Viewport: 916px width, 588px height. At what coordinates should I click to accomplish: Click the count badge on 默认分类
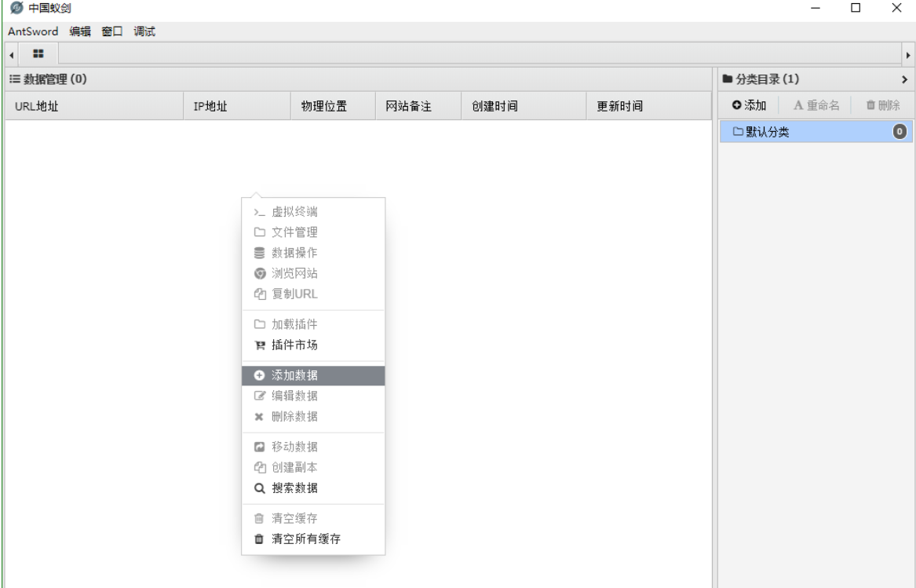point(900,132)
